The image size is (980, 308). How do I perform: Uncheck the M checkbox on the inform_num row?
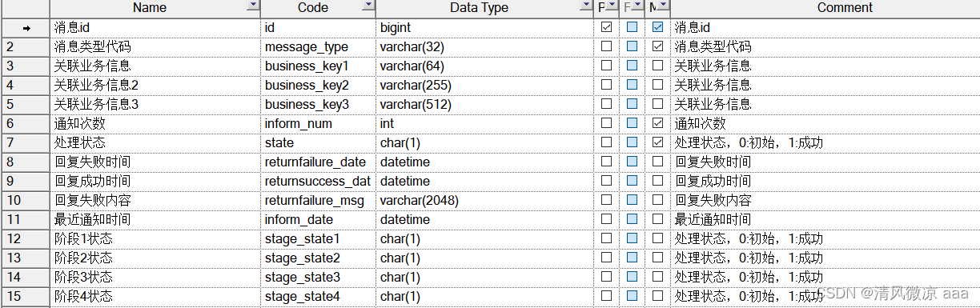tap(658, 123)
